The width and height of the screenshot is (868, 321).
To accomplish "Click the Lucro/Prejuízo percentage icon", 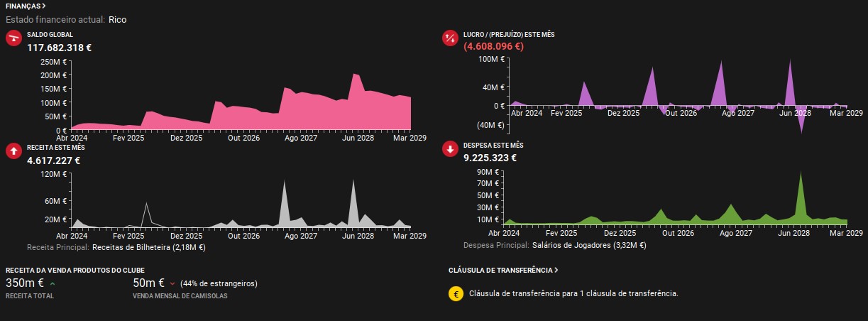I will [x=450, y=38].
